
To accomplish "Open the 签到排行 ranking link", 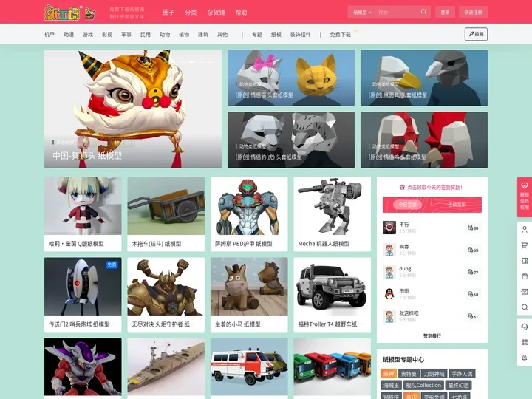I will pyautogui.click(x=432, y=335).
